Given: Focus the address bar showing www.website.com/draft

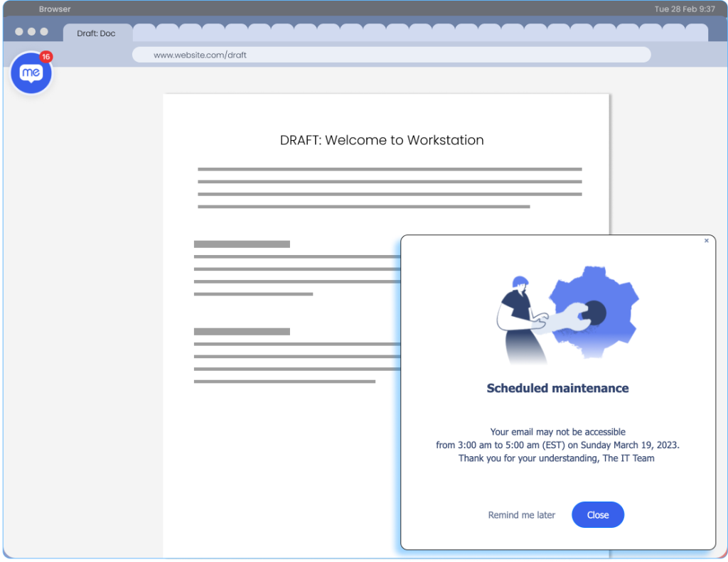Looking at the screenshot, I should point(391,55).
